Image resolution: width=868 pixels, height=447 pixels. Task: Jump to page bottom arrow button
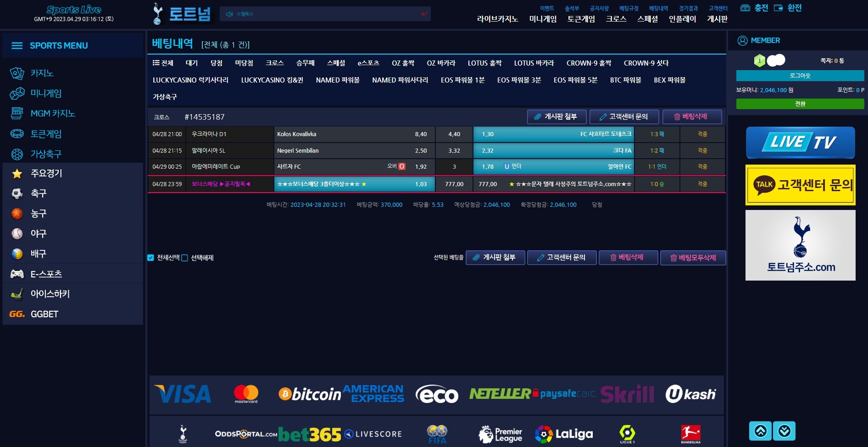(784, 431)
